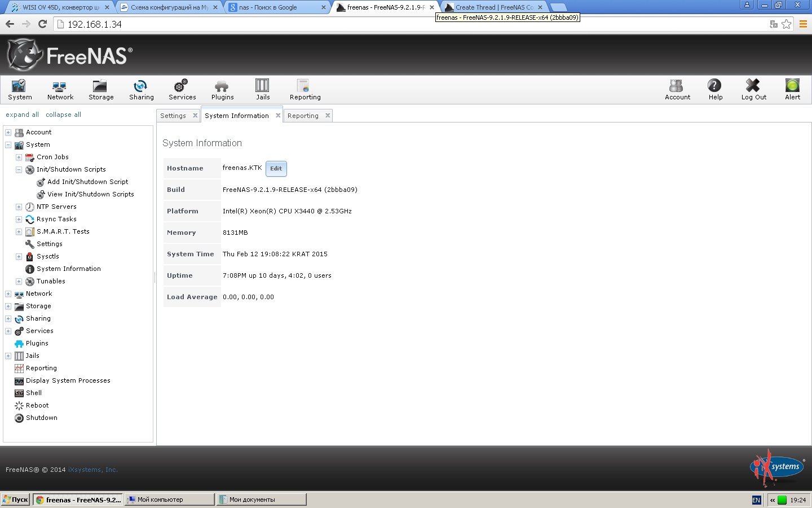Screen dimensions: 812x508
Task: Open the System toolbar icon
Action: [x=20, y=90]
